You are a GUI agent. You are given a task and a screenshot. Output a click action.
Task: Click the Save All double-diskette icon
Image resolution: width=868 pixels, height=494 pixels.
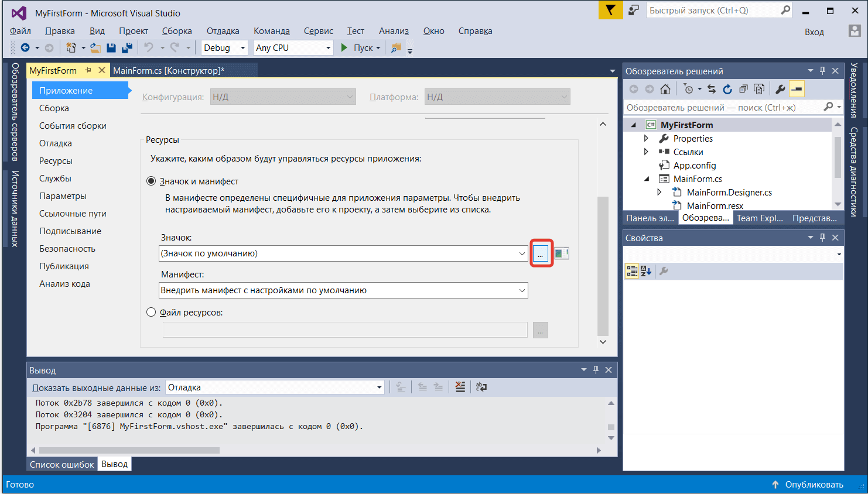[x=127, y=48]
